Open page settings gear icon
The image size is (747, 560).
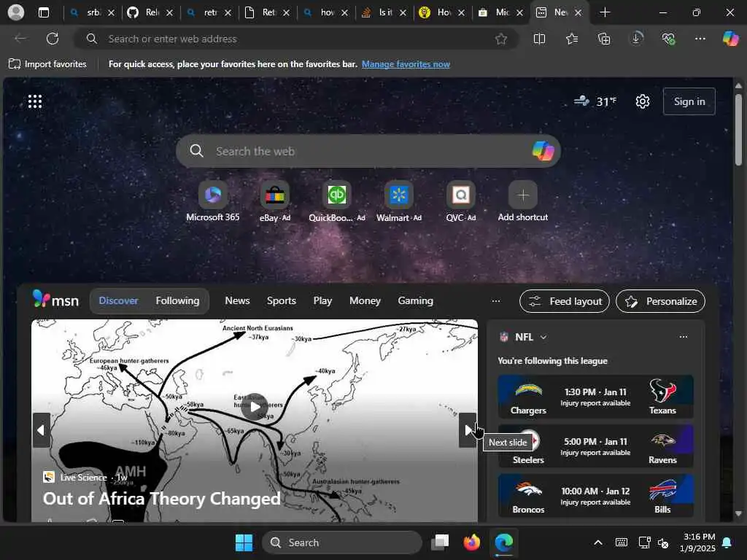642,101
